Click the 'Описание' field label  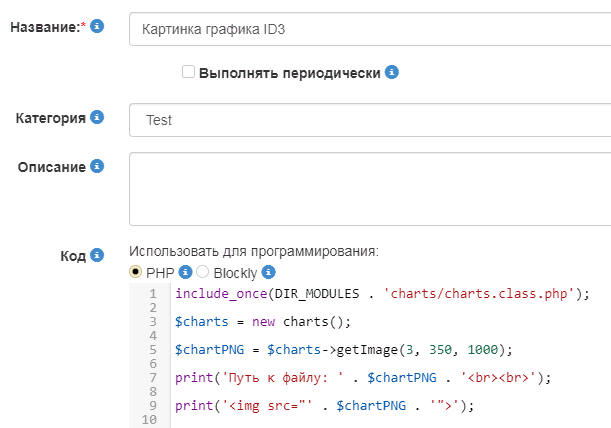tap(51, 167)
